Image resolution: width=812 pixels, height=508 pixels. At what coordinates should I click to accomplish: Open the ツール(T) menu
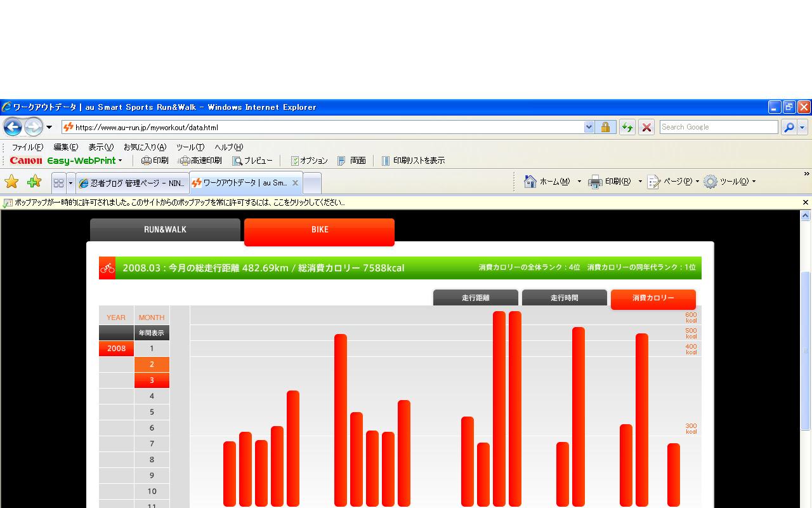[190, 147]
